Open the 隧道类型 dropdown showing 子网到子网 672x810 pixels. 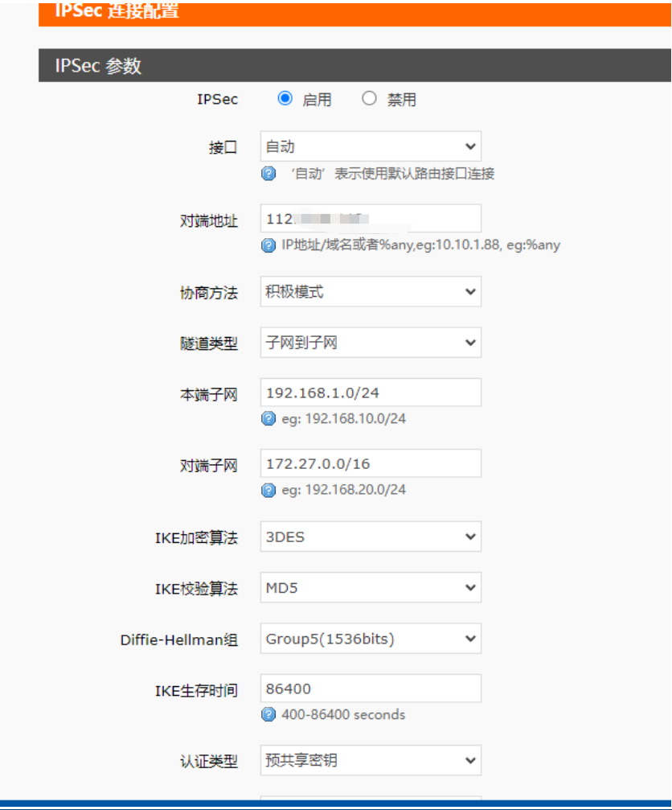click(x=371, y=343)
